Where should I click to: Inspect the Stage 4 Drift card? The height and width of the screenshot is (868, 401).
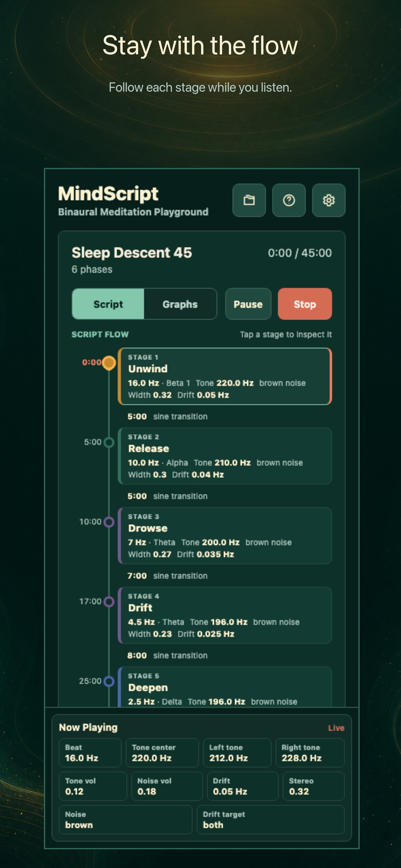pyautogui.click(x=225, y=615)
